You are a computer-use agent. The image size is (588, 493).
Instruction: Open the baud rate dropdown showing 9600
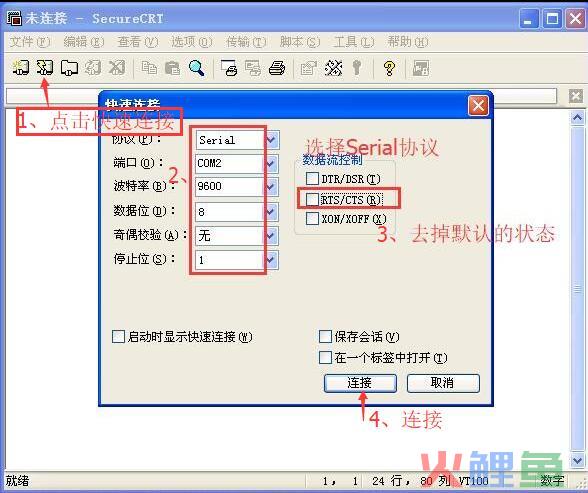(272, 186)
